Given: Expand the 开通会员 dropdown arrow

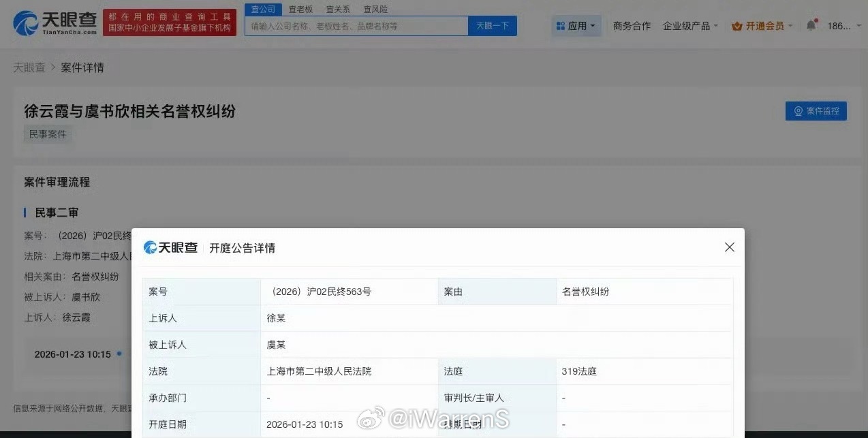Looking at the screenshot, I should click(x=788, y=26).
